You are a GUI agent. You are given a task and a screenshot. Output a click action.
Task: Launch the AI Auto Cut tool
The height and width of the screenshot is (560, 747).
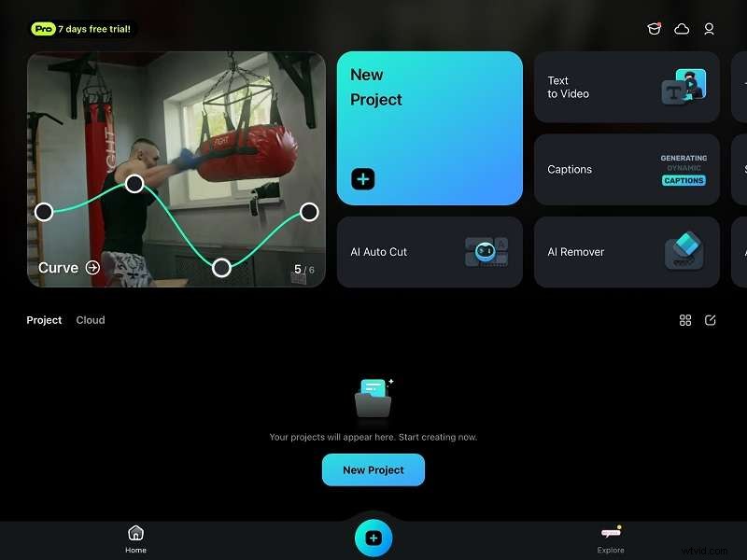coord(429,251)
